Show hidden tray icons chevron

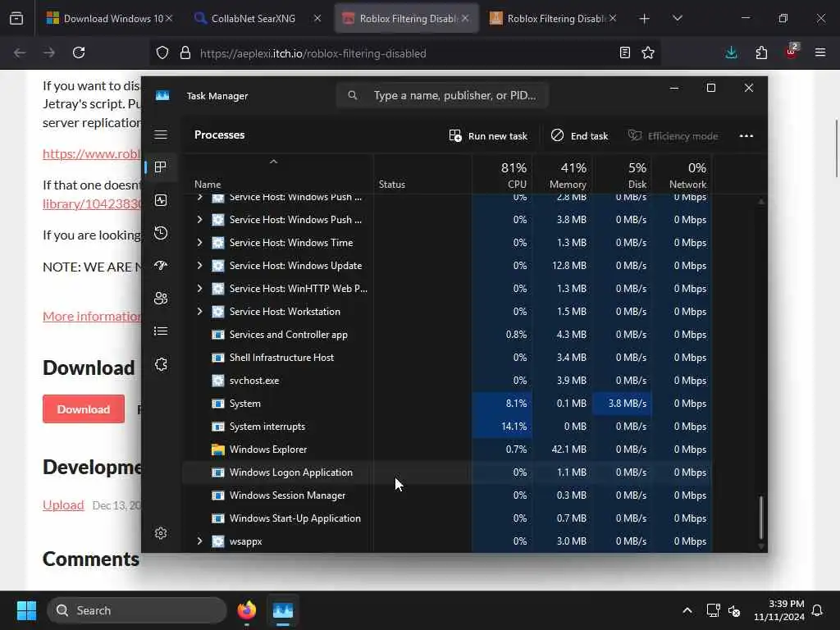687,610
